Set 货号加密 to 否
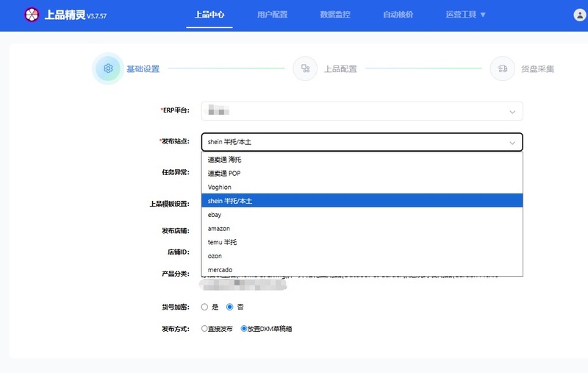Screen dimensions: 588x373 click(229, 307)
